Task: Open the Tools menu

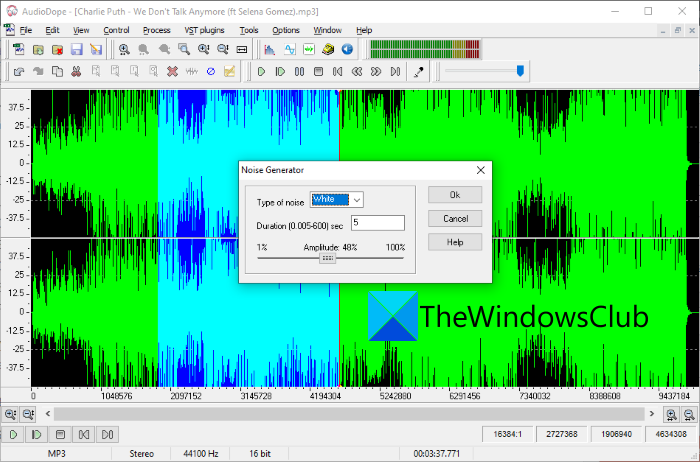Action: 249,30
